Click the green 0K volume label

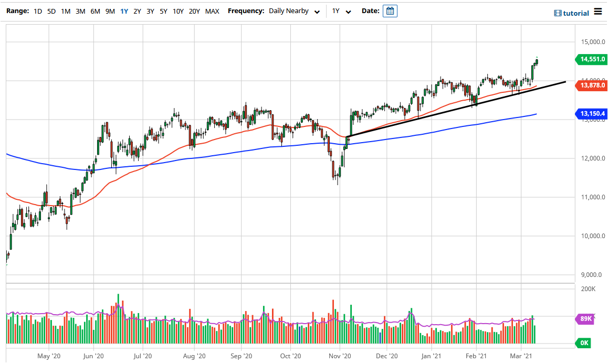pyautogui.click(x=583, y=343)
